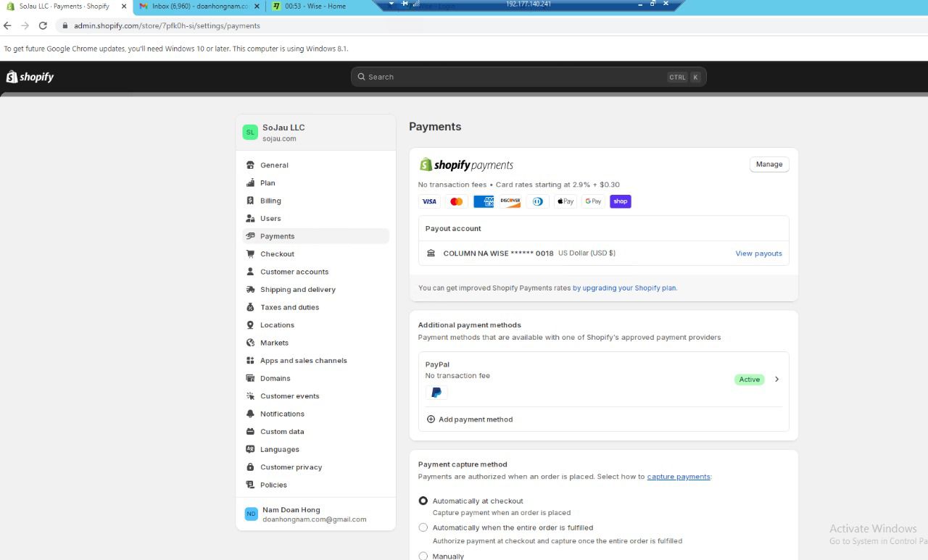This screenshot has height=560, width=928.
Task: Click the Checkout cart icon
Action: tap(251, 254)
